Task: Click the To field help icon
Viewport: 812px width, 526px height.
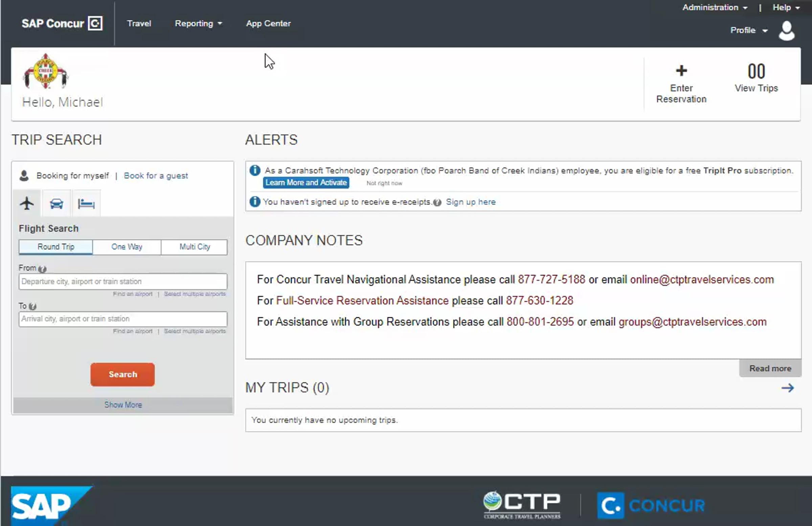Action: point(32,306)
